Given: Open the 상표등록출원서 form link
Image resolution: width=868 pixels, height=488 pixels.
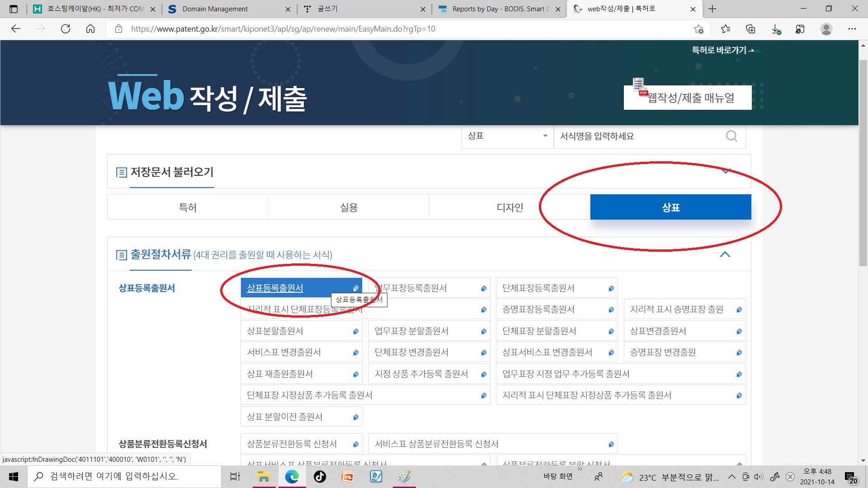Looking at the screenshot, I should [275, 288].
